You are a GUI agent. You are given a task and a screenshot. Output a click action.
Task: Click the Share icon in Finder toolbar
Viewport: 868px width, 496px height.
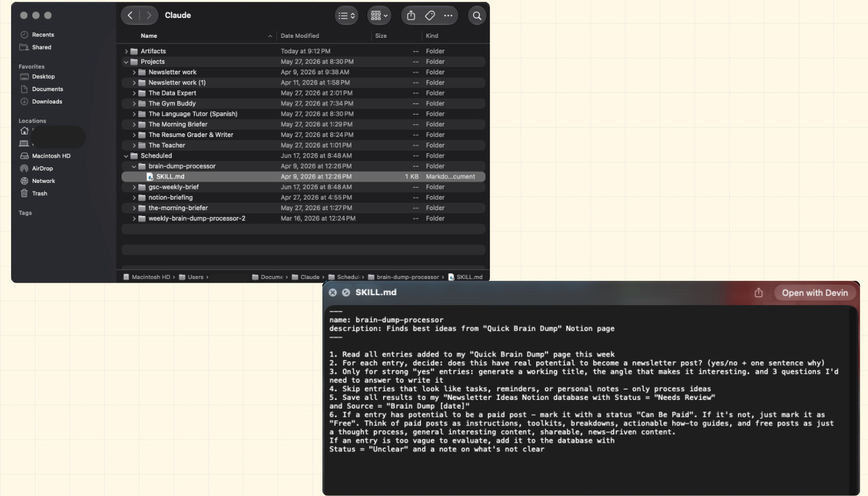coord(410,15)
